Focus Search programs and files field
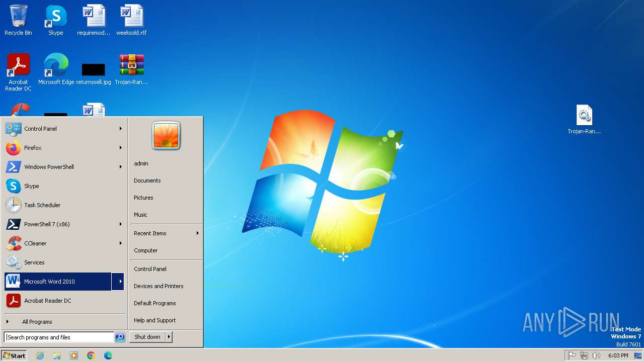The image size is (644, 362). tap(59, 337)
